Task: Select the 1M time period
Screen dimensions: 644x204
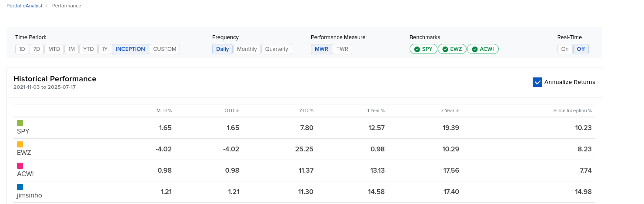Action: pos(72,49)
